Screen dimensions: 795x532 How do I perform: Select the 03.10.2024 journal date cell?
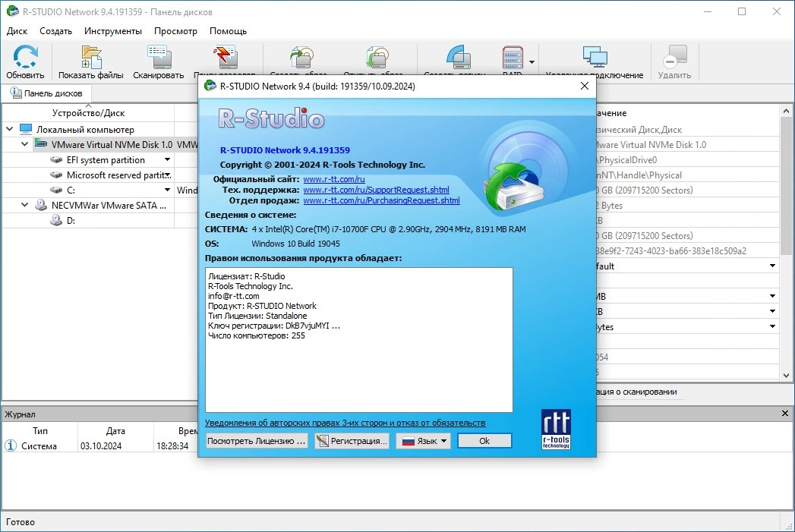click(101, 446)
